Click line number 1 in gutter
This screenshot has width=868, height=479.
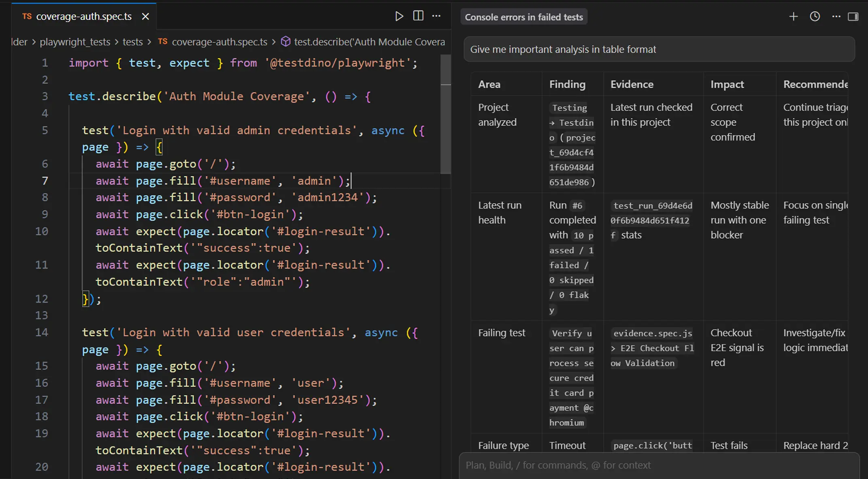point(45,63)
